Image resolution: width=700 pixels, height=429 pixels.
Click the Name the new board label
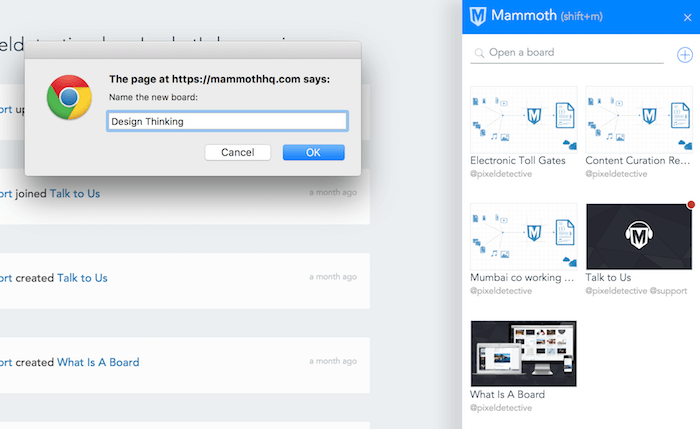(x=153, y=97)
